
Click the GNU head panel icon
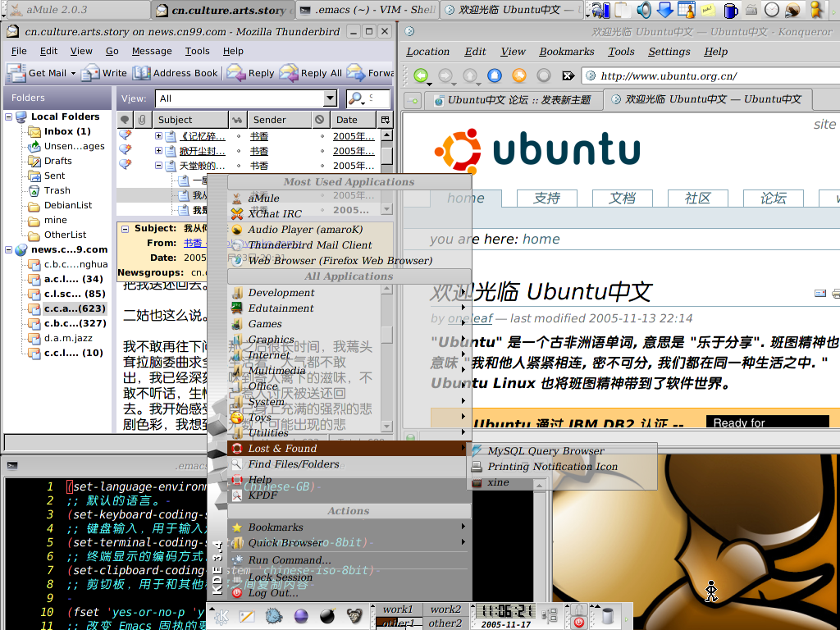click(x=354, y=616)
